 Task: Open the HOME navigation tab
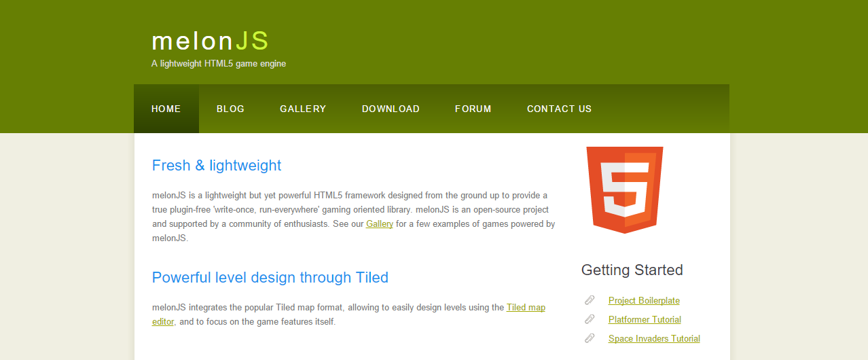click(166, 109)
